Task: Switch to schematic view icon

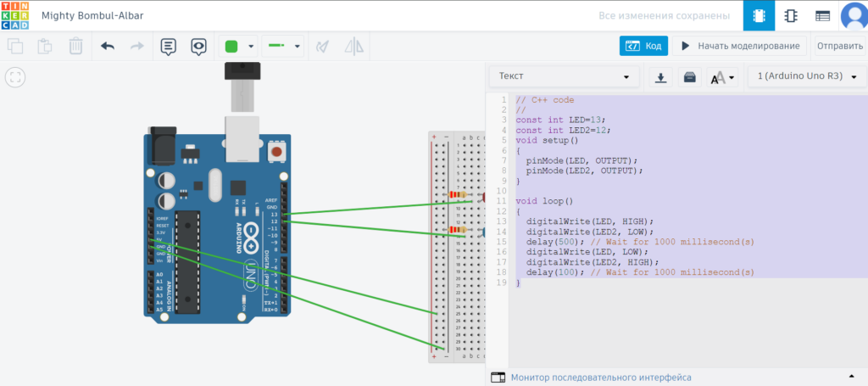Action: [x=791, y=15]
